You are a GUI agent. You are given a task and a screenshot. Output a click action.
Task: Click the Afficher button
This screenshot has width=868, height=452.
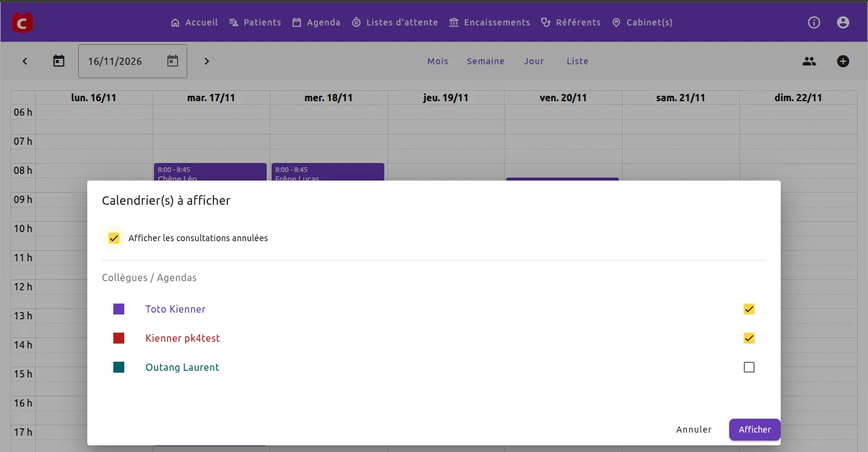coord(755,430)
